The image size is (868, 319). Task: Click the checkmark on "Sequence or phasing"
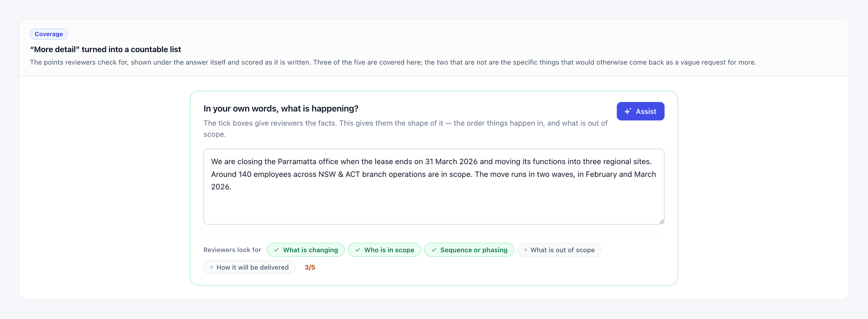434,250
